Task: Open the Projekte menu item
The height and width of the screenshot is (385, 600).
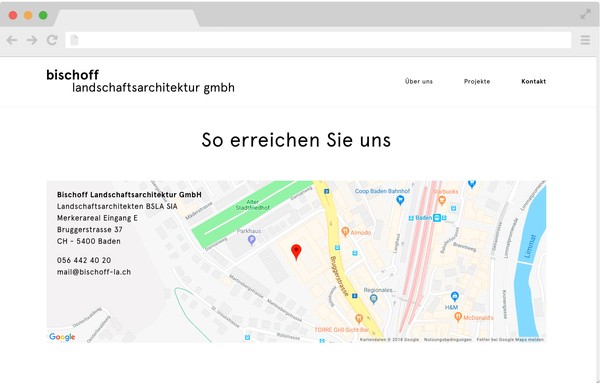Action: tap(477, 81)
